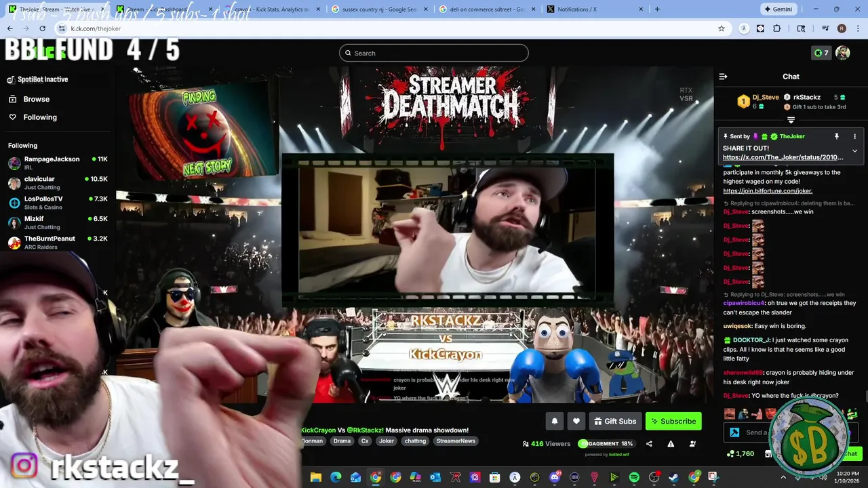The image size is (868, 488).
Task: Open the share stream icon
Action: point(649,444)
